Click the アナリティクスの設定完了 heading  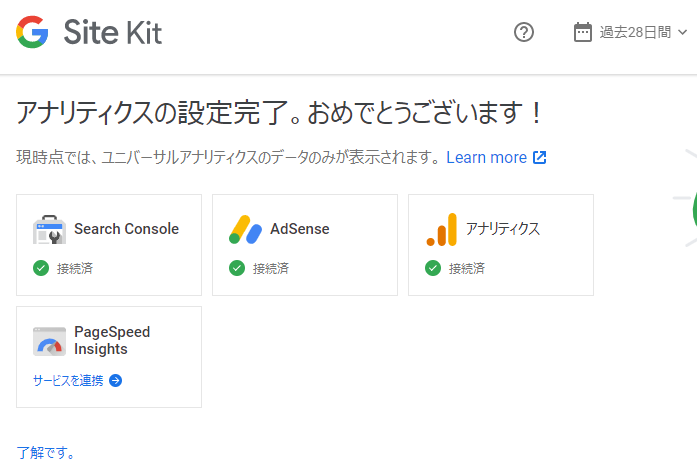(280, 112)
